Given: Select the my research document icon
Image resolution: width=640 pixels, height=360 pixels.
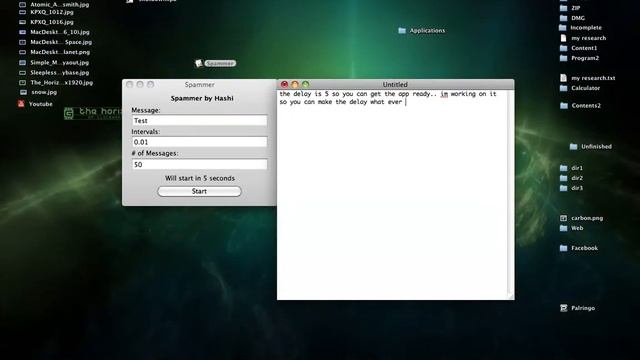Looking at the screenshot, I should (564, 38).
